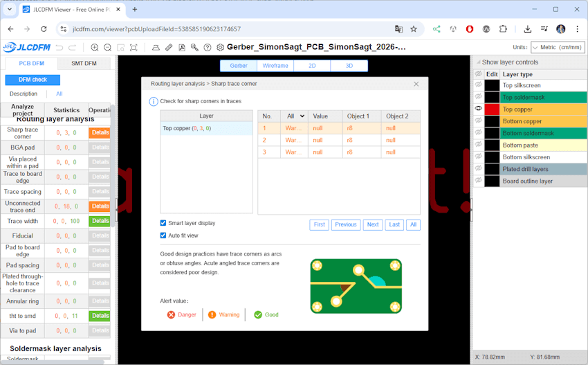The width and height of the screenshot is (588, 365).
Task: Close the Sharp trace corner dialog
Action: 416,84
